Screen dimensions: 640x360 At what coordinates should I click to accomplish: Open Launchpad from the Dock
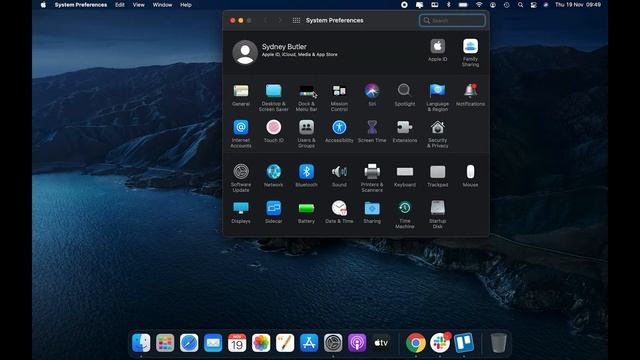(165, 343)
